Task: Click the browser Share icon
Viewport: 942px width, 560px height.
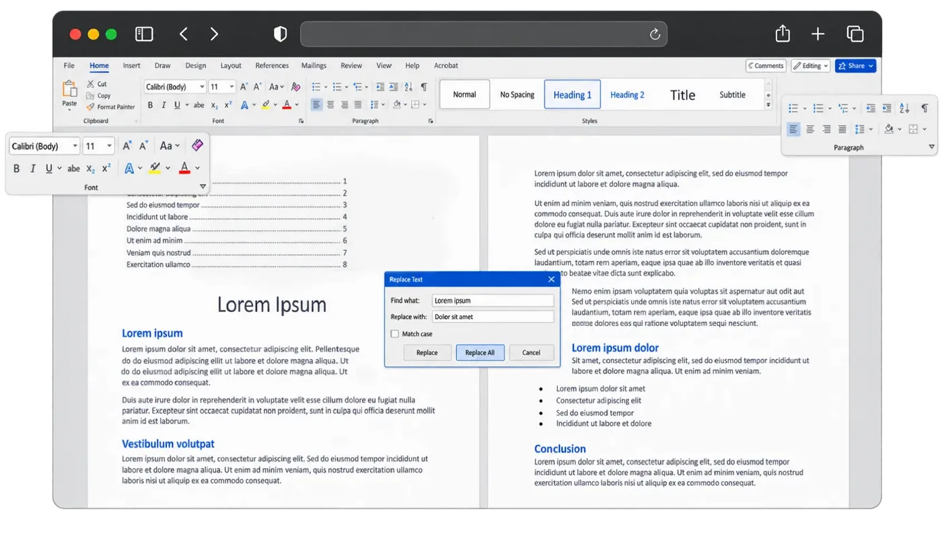Action: tap(782, 33)
